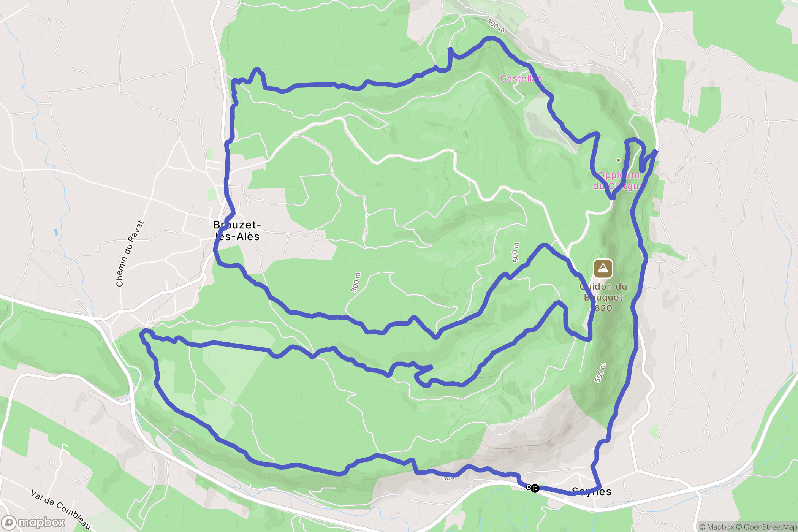Select the Seynes village label
The image size is (798, 532).
coord(592,491)
